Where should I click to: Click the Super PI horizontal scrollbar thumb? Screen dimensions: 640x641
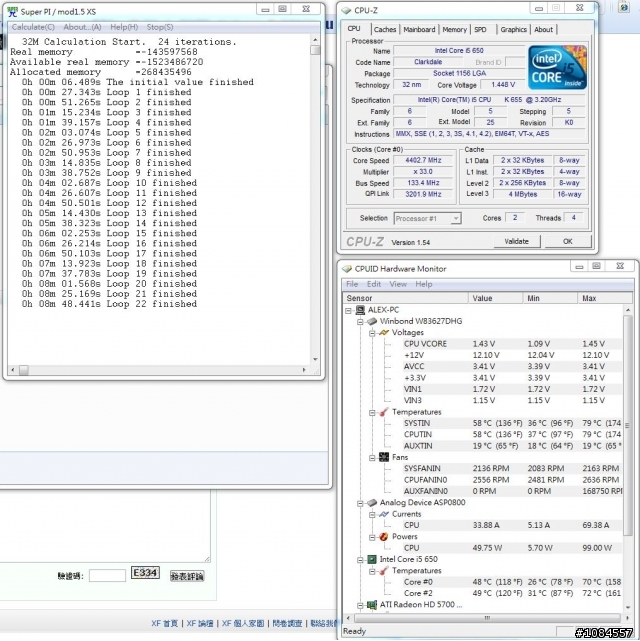coord(24,370)
